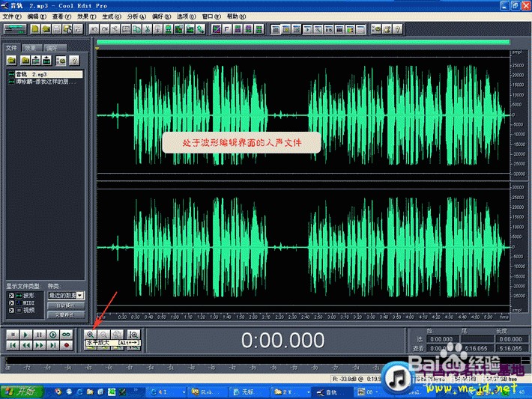Click the yellow playback cursor marker
Viewport: 532px width, 399px height.
(x=97, y=49)
